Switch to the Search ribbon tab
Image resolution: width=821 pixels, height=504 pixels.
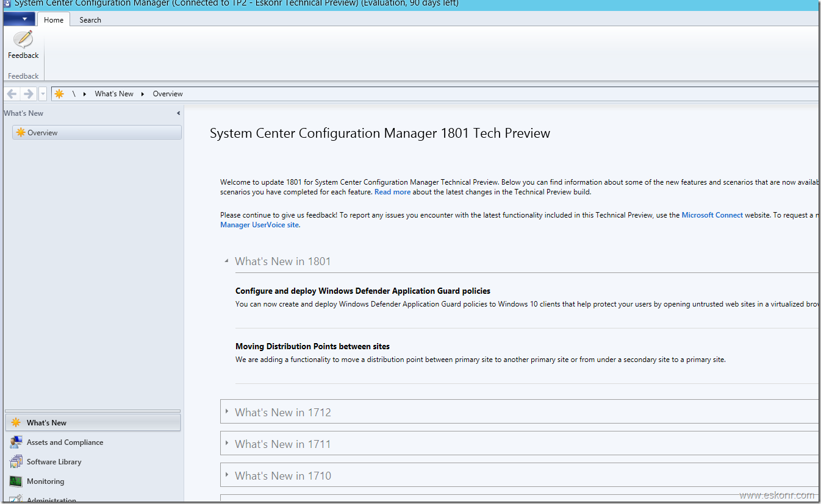tap(90, 20)
